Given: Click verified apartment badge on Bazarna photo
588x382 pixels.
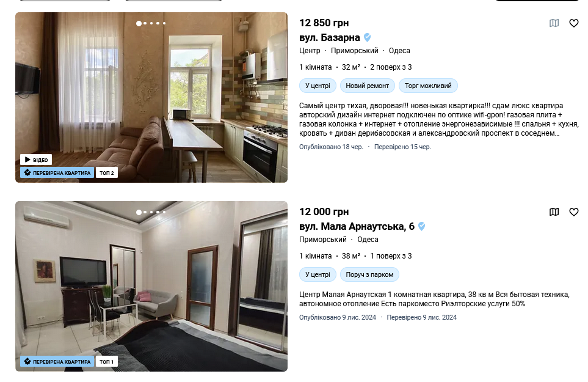Looking at the screenshot, I should [x=57, y=172].
